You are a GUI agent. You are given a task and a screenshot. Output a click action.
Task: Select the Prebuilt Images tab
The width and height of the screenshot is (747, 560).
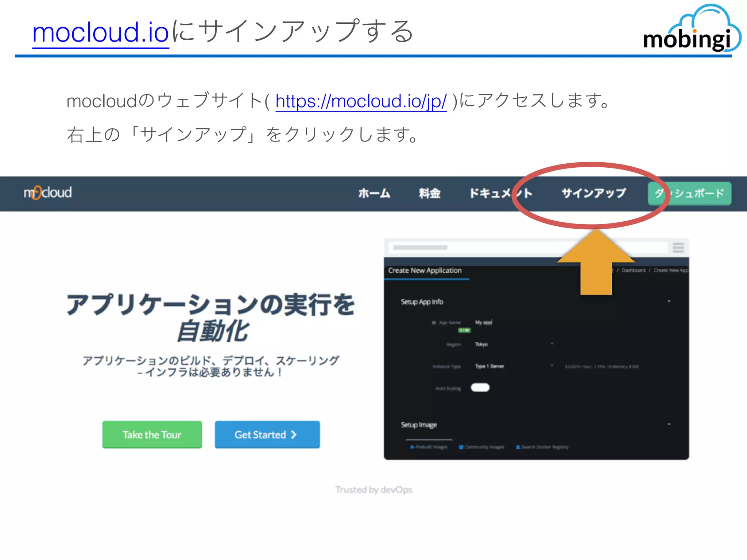429,447
